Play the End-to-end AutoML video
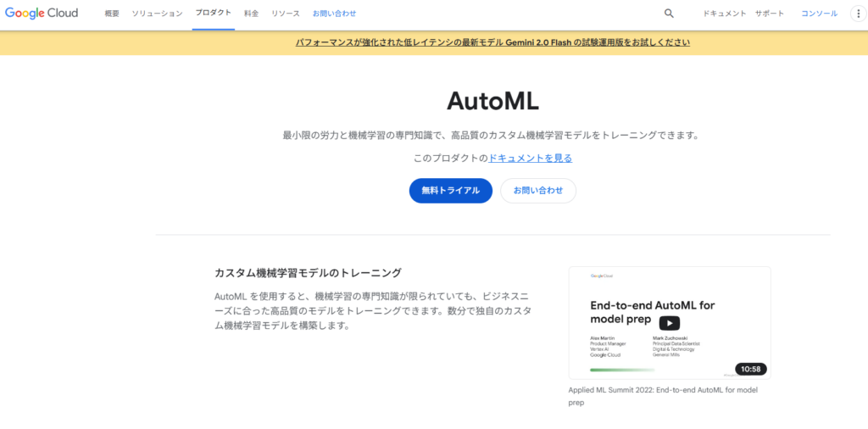Image resolution: width=868 pixels, height=429 pixels. (669, 323)
